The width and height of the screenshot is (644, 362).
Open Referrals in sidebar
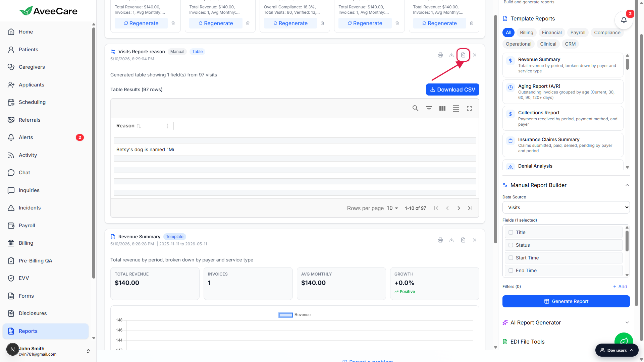point(46,120)
